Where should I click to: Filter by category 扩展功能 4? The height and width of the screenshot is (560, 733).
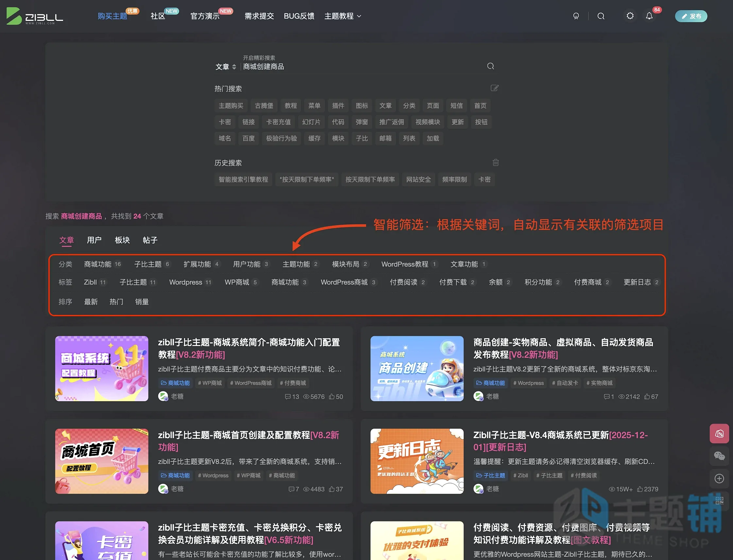coord(201,264)
